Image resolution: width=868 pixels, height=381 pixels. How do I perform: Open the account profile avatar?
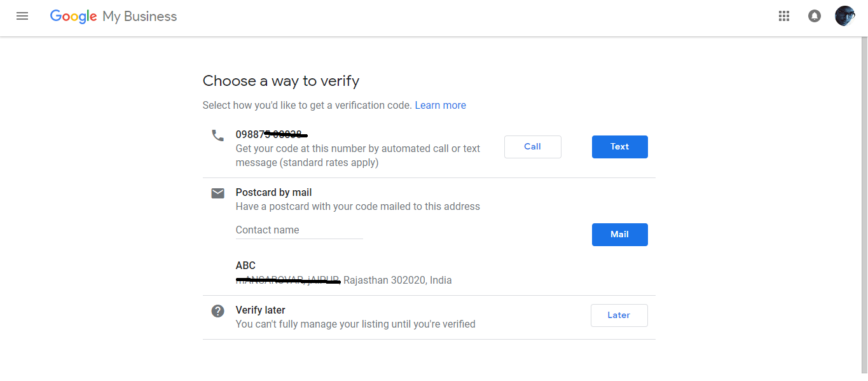845,17
